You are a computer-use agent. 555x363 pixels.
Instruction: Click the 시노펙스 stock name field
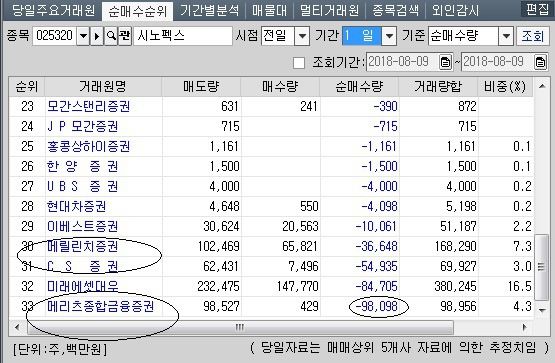tap(183, 36)
